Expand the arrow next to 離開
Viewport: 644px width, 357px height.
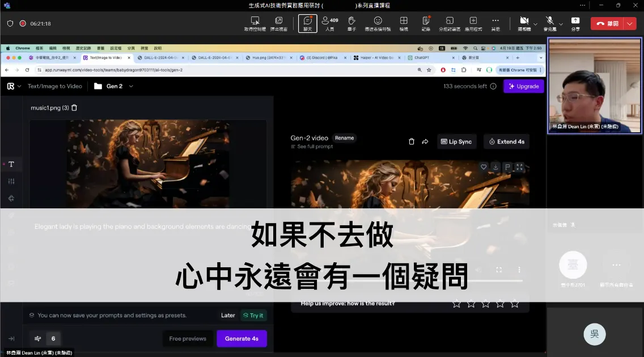coord(630,23)
